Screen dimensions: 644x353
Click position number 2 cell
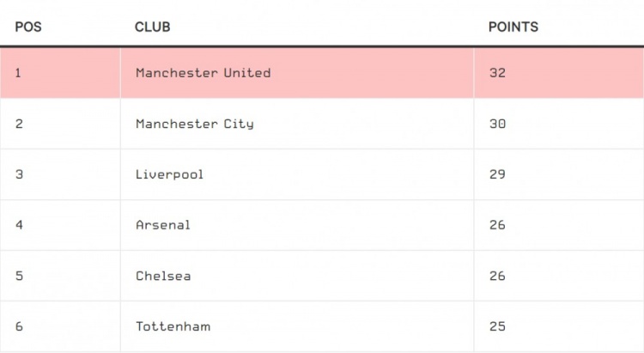[60, 124]
